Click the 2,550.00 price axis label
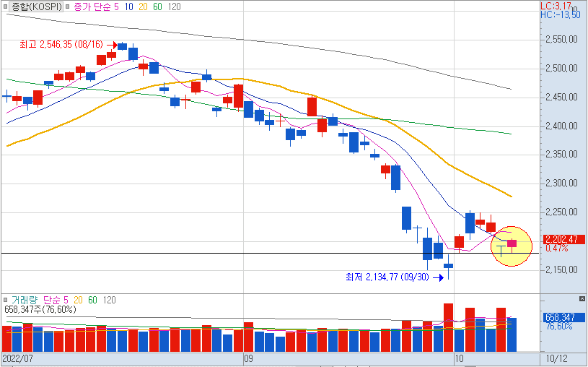This screenshot has height=367, width=588. [x=562, y=40]
